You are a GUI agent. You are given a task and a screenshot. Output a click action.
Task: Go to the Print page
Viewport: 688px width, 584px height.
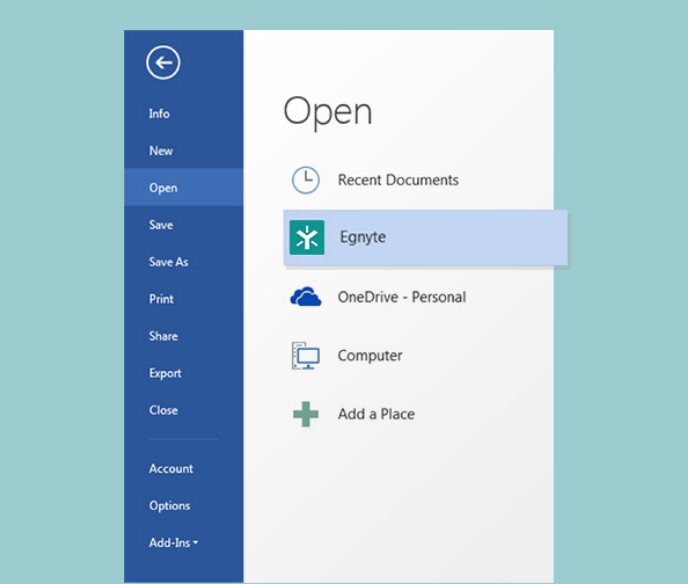coord(161,299)
